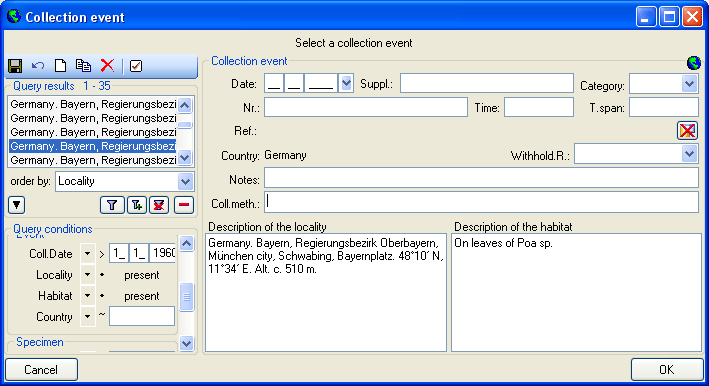This screenshot has width=709, height=386.
Task: Click the add-to-filter funnel plus icon
Action: click(x=137, y=205)
